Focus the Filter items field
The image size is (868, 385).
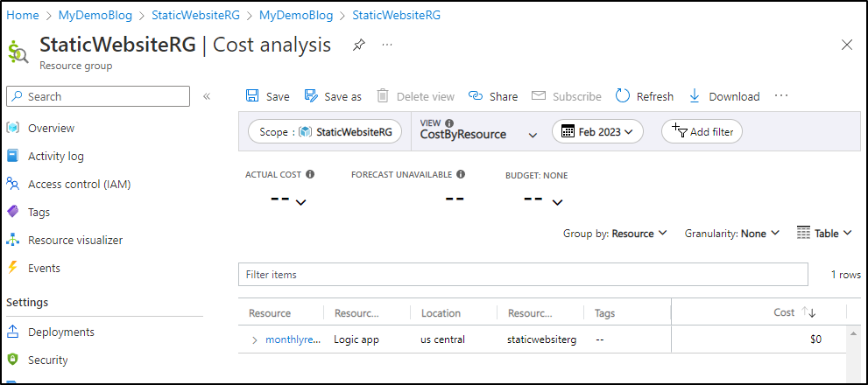click(523, 275)
